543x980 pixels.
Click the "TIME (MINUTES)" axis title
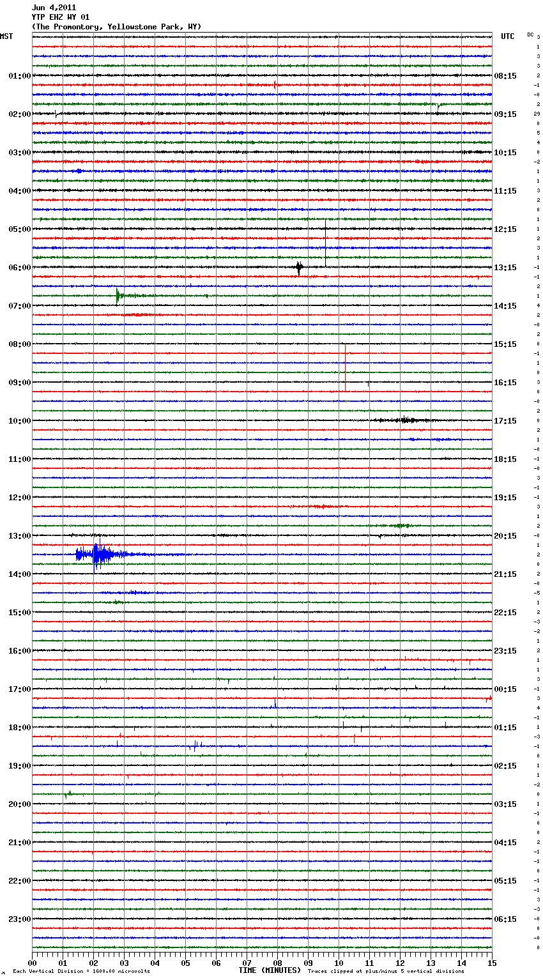coord(270,970)
